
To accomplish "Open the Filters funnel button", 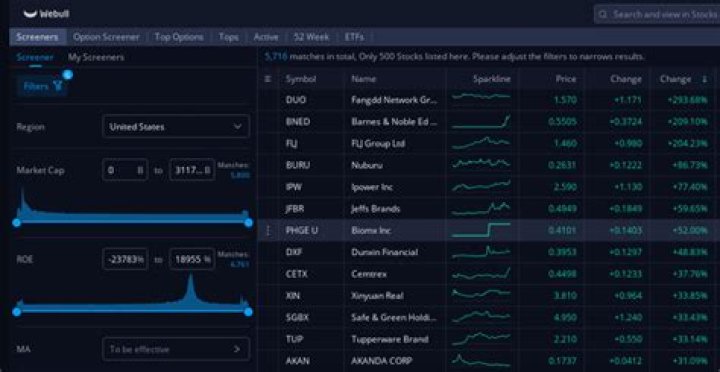I will [x=42, y=86].
